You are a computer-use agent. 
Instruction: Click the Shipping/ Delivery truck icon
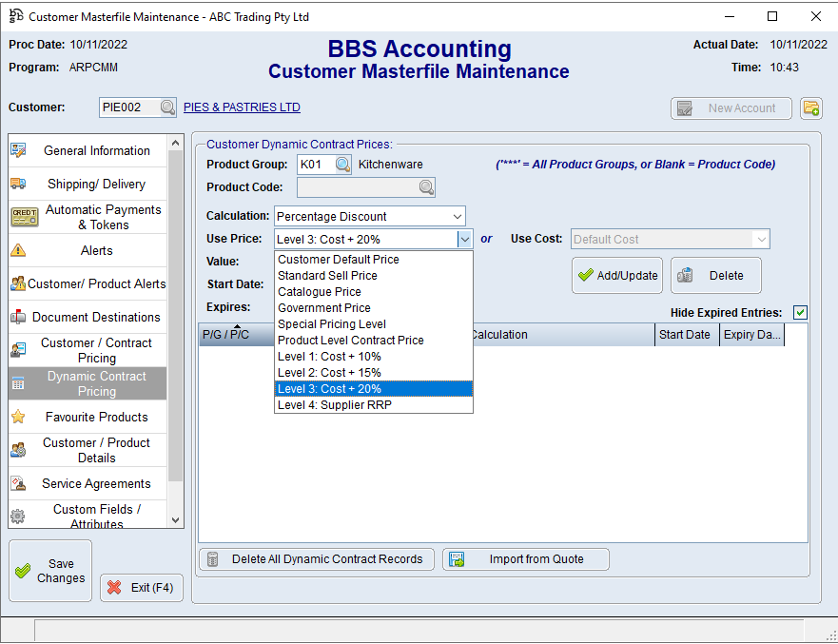click(18, 184)
